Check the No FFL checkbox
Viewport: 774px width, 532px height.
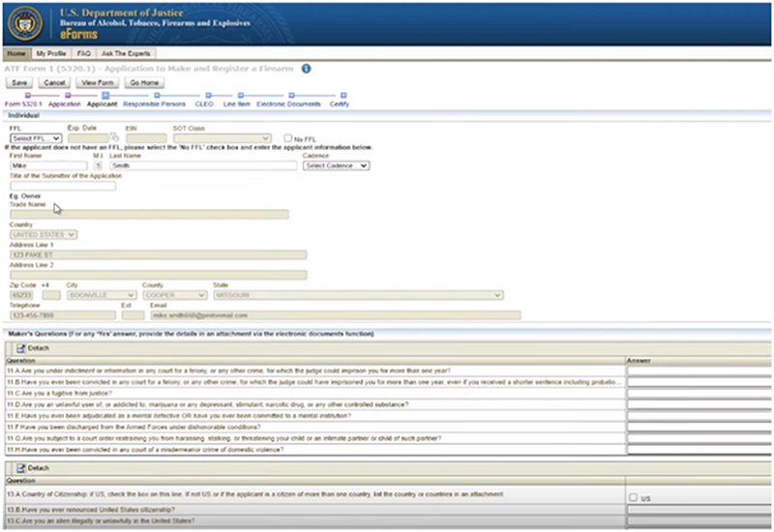287,138
